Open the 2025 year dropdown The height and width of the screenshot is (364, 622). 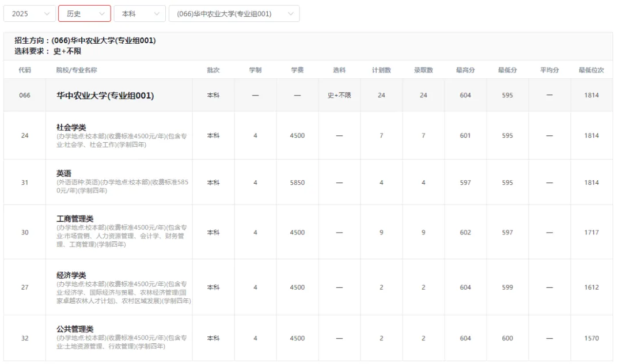click(29, 14)
